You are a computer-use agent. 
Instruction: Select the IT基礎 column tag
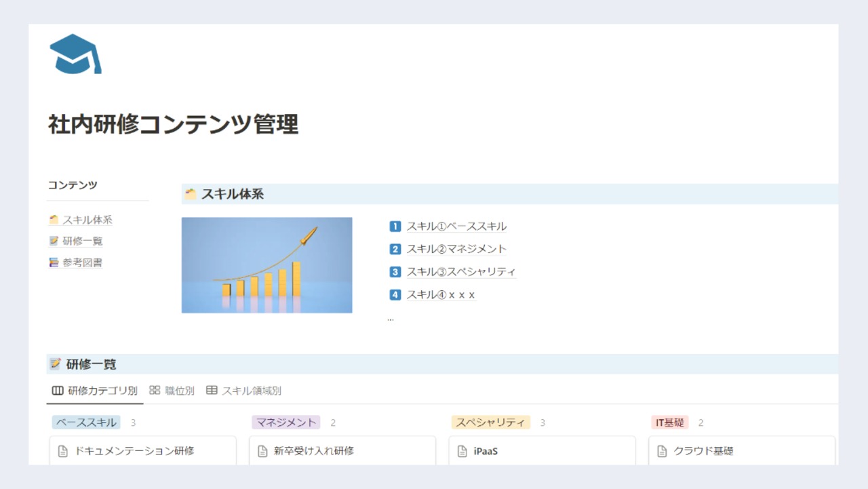tap(669, 423)
